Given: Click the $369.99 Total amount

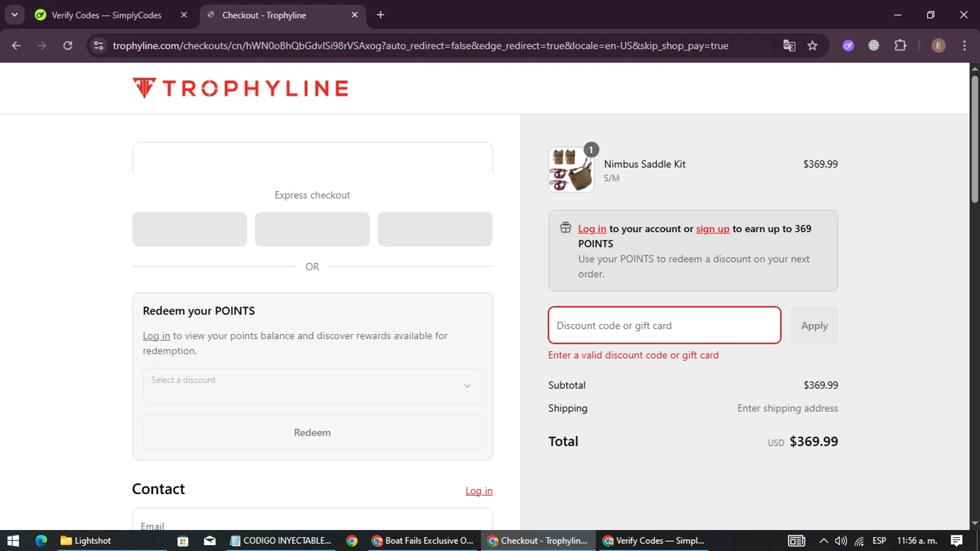Looking at the screenshot, I should [x=813, y=441].
